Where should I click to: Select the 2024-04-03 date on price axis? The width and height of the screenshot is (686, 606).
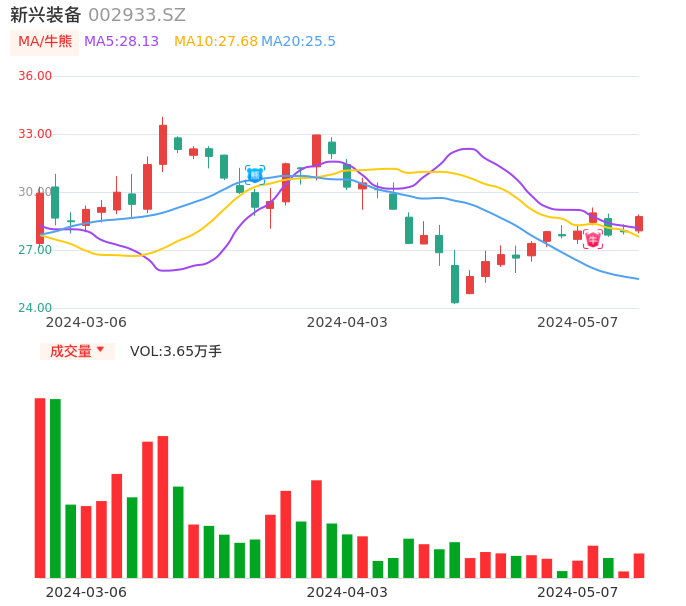pos(347,322)
